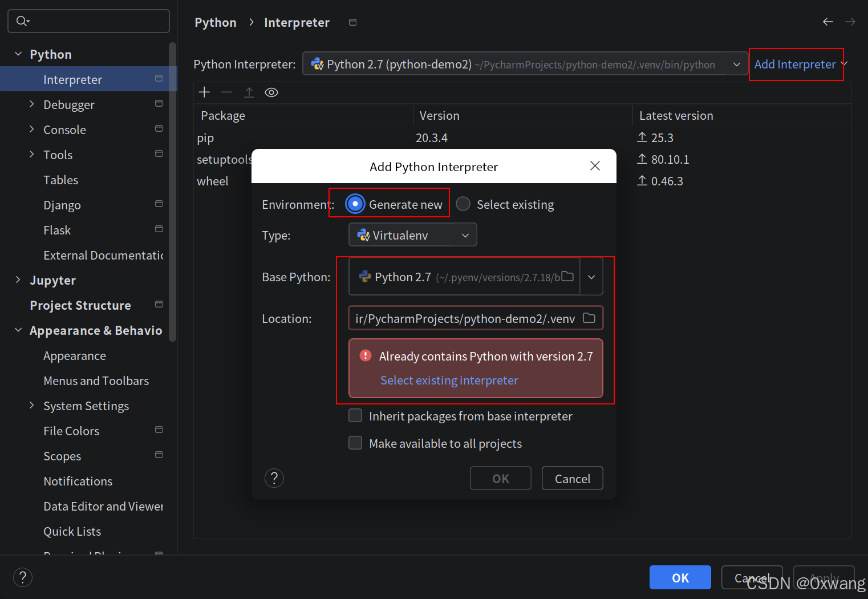Open the Data Editor and Viewer settings page
This screenshot has height=599, width=868.
[x=103, y=506]
